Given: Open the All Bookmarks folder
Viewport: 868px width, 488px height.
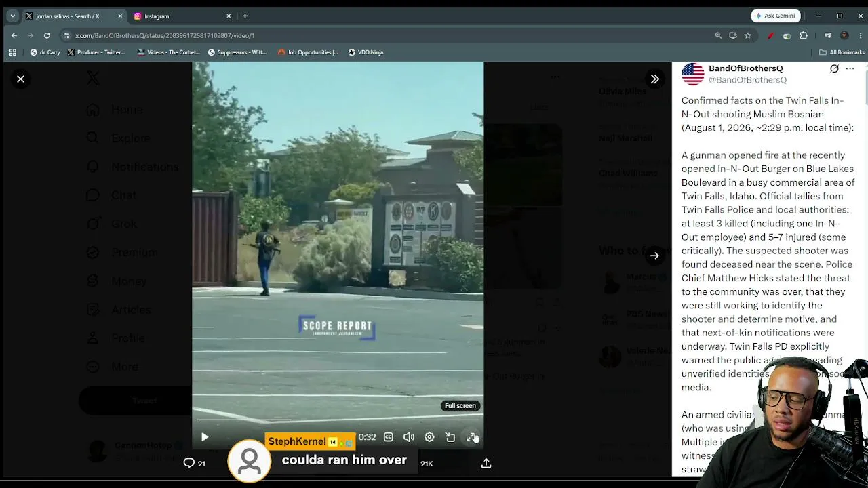Looking at the screenshot, I should [842, 52].
